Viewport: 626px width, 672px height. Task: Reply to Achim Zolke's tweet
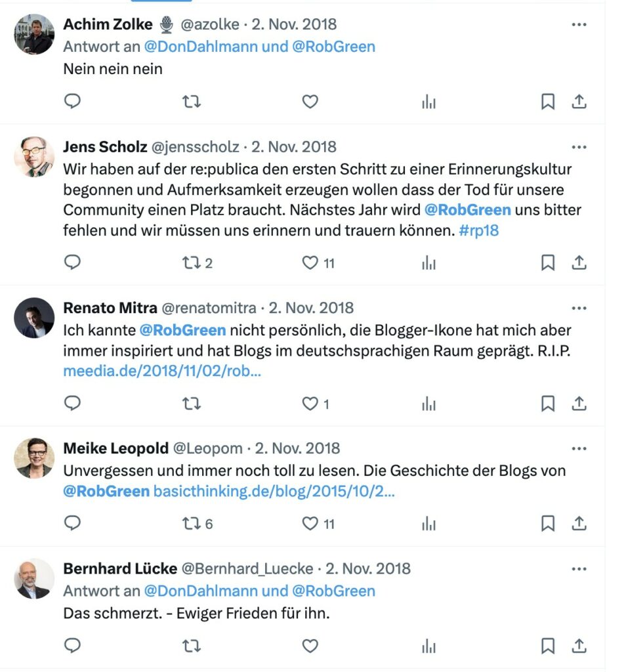point(72,102)
